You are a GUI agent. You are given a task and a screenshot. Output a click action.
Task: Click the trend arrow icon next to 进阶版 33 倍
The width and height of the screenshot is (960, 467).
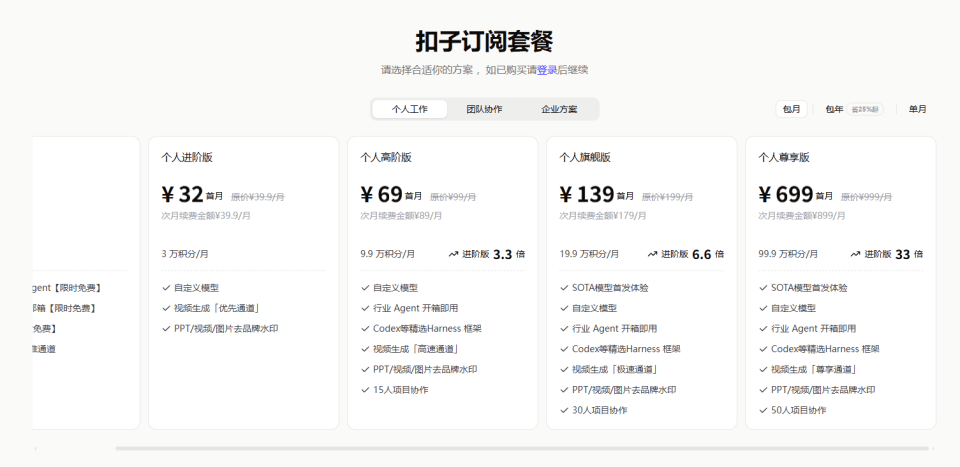[x=855, y=254]
